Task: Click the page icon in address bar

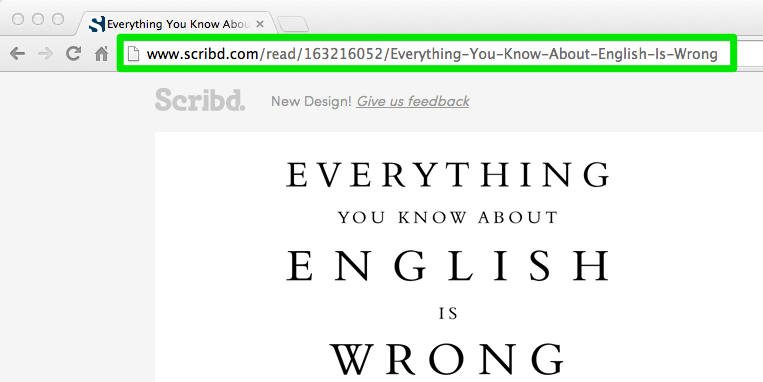Action: tap(133, 54)
